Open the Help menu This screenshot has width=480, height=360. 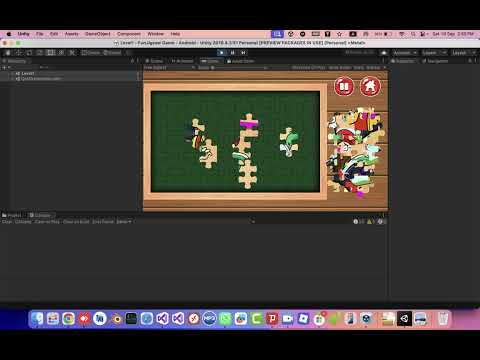coord(175,34)
